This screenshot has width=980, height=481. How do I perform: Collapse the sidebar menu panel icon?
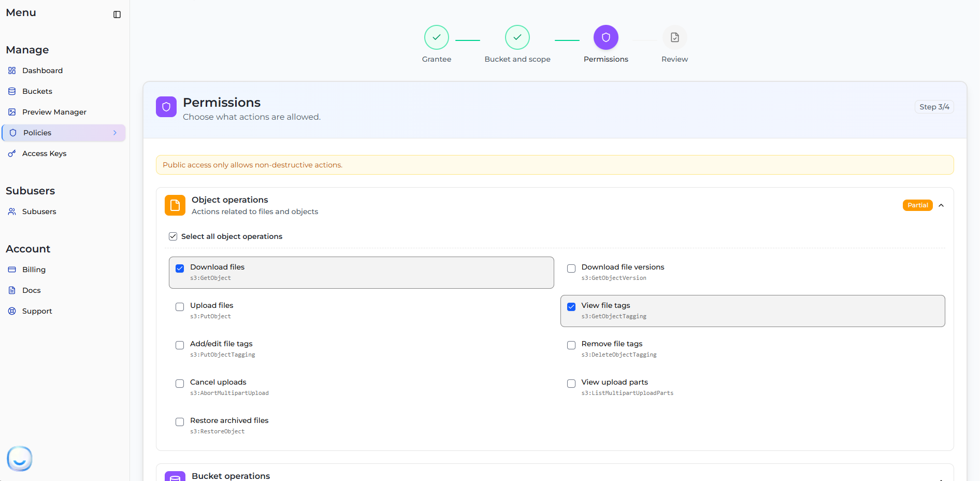[117, 15]
